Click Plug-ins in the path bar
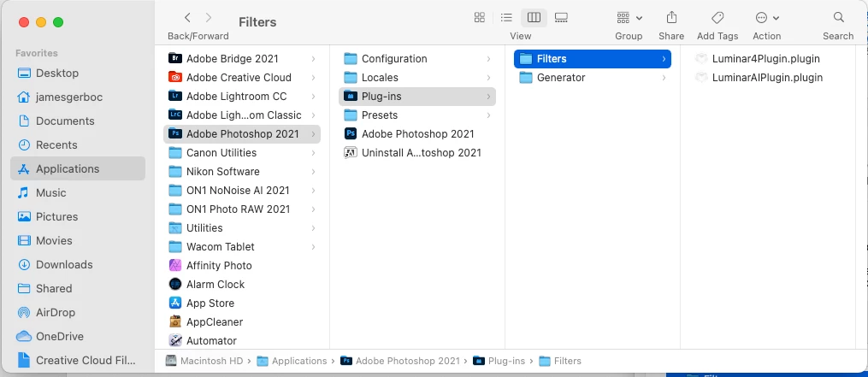Viewport: 868px width, 377px height. [499, 361]
